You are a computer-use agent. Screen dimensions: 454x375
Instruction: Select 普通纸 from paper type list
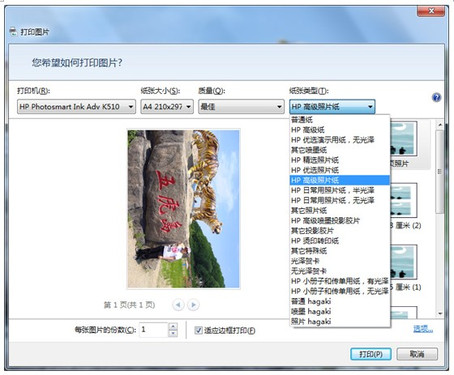(x=340, y=120)
